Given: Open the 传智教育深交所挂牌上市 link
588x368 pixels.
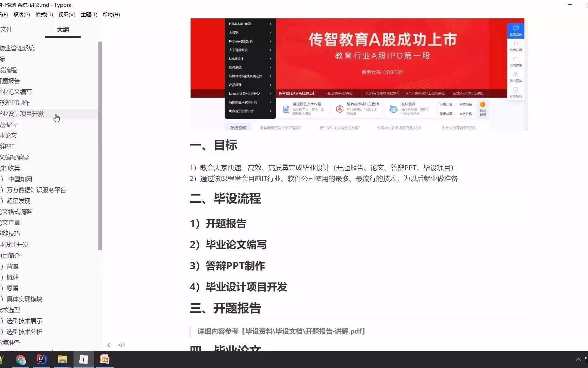Looking at the screenshot, I should pos(297,93).
